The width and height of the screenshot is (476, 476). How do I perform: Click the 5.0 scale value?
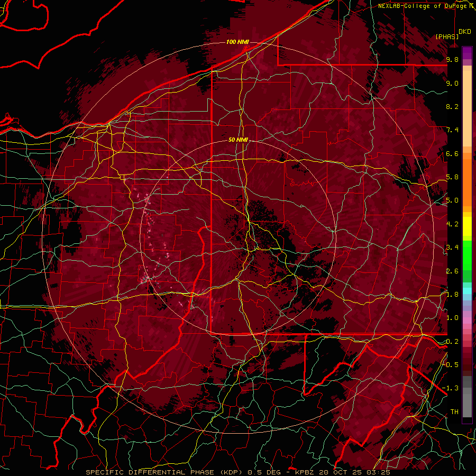pos(452,200)
